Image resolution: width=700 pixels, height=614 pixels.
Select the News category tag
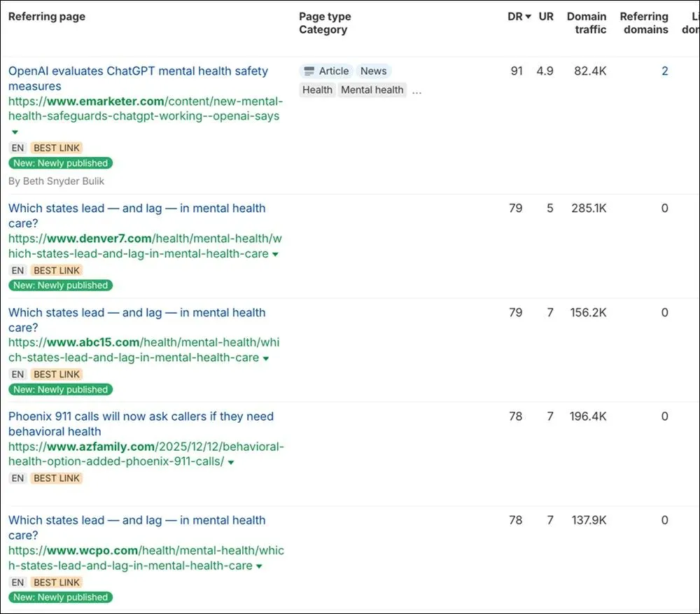pos(374,71)
